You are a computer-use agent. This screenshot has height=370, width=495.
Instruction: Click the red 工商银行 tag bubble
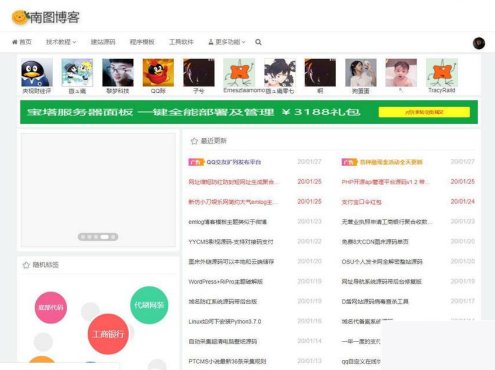pos(108,334)
